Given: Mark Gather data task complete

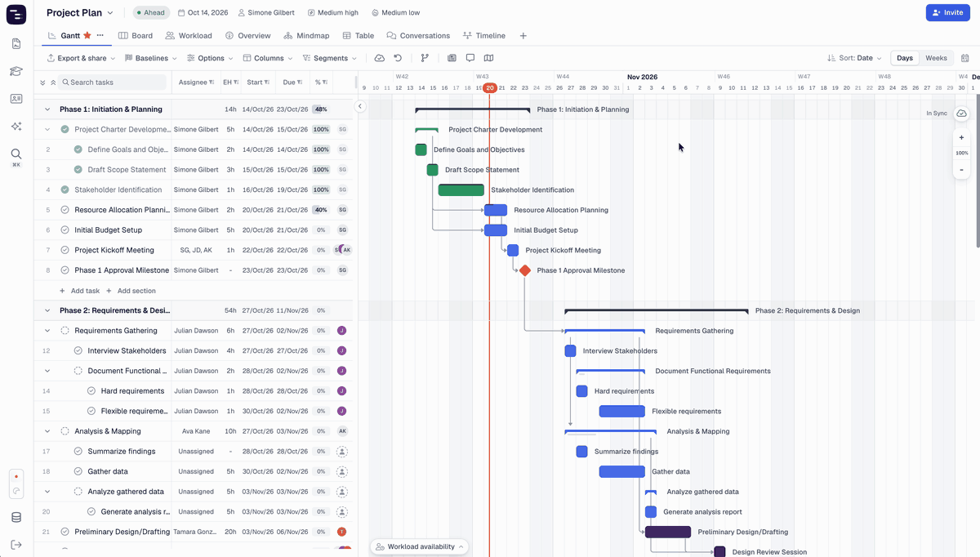Looking at the screenshot, I should tap(78, 471).
